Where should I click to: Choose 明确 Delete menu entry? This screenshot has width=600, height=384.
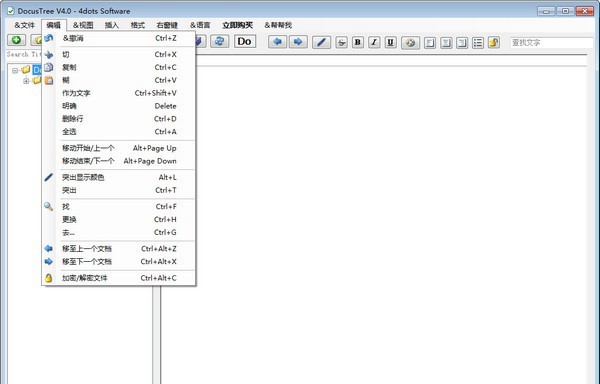click(x=119, y=106)
